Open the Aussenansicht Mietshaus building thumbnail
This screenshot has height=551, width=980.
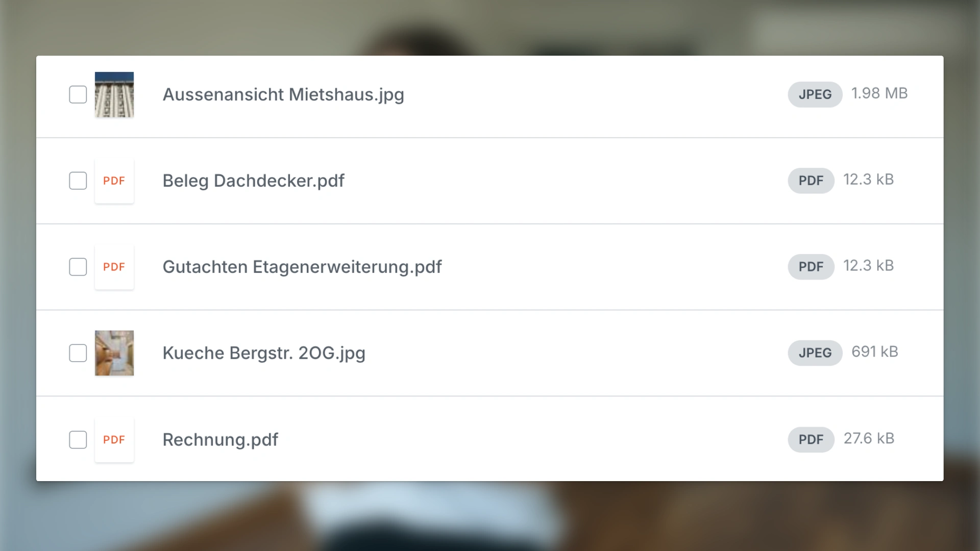click(114, 95)
